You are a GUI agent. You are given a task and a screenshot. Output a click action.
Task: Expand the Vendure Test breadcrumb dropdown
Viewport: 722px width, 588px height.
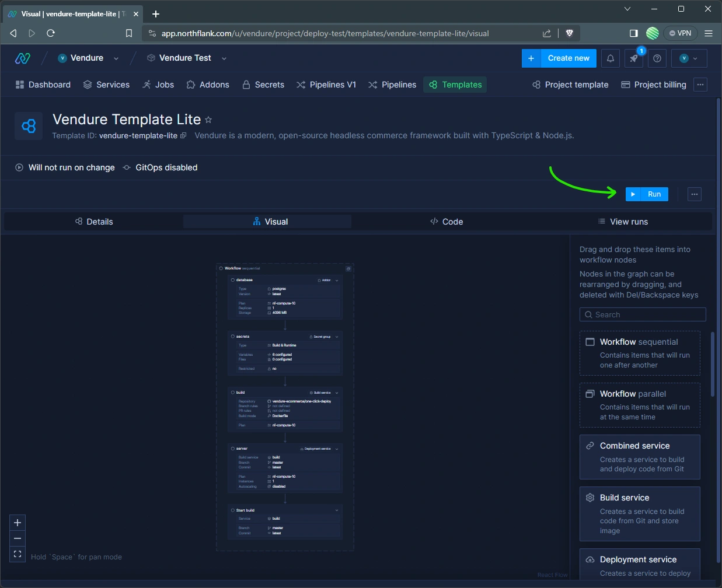pyautogui.click(x=224, y=58)
